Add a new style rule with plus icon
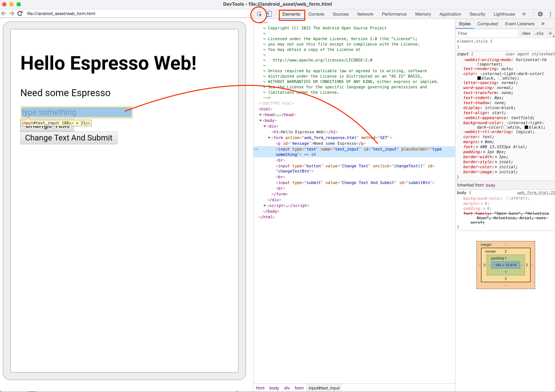Viewport: 555px width, 392px height. [550, 33]
